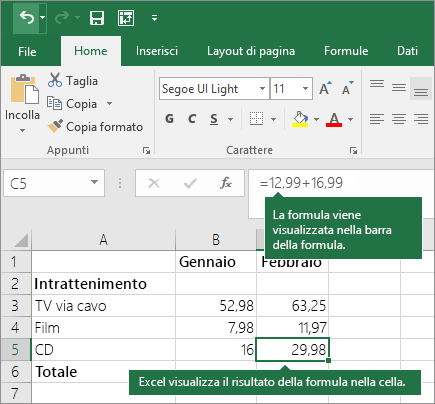Open the font size 11 dropdown arrow
Screen dimensions: 435x404
click(x=305, y=89)
